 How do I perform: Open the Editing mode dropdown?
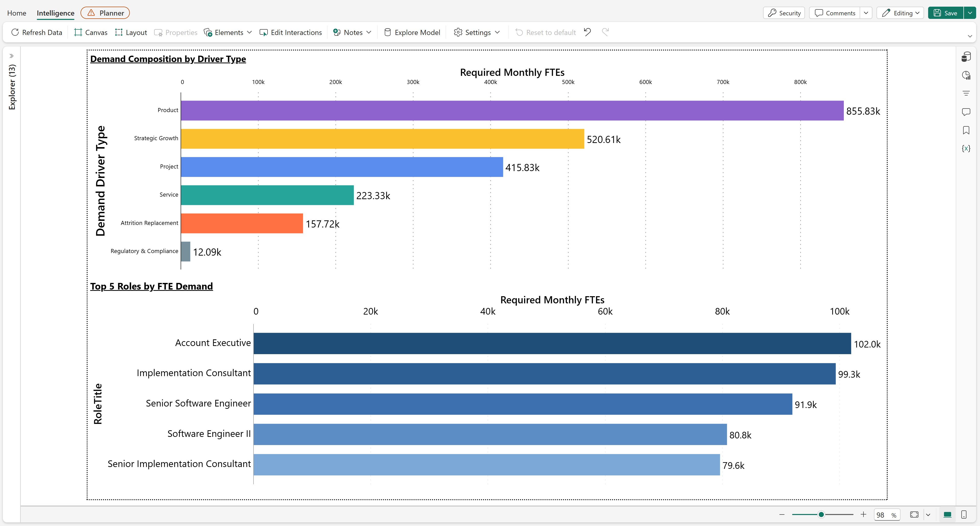coord(900,13)
